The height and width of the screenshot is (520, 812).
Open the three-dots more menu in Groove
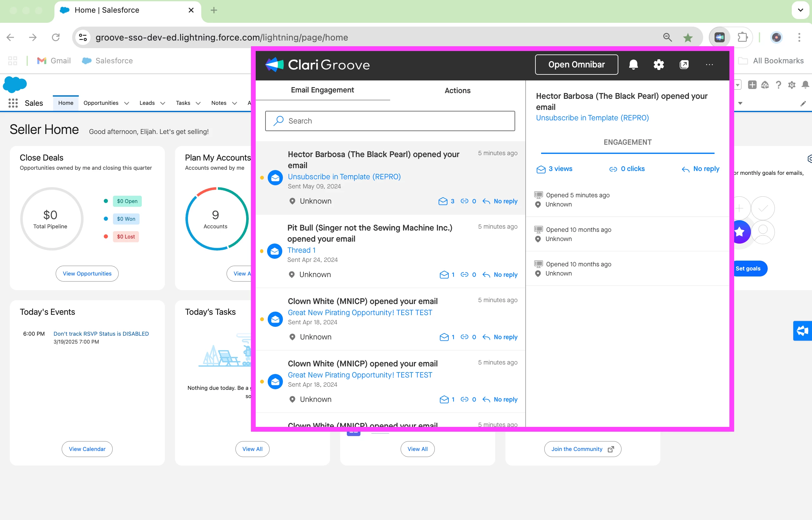pos(709,65)
